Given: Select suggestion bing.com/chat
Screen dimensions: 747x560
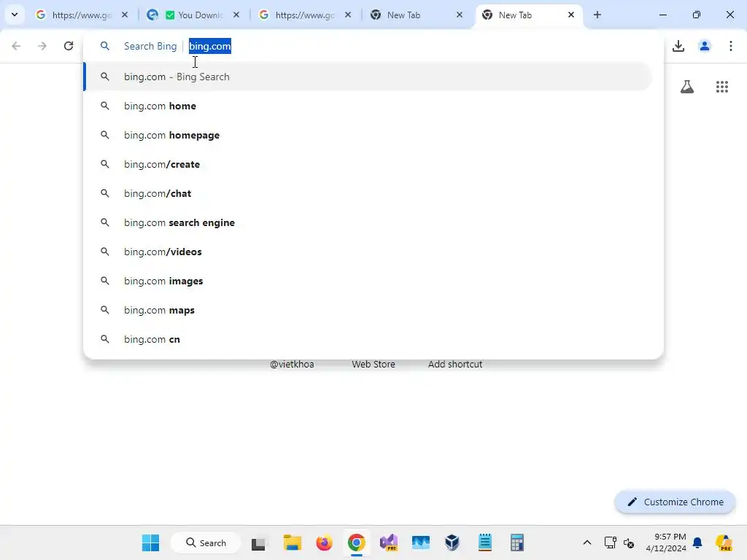Looking at the screenshot, I should tap(368, 193).
